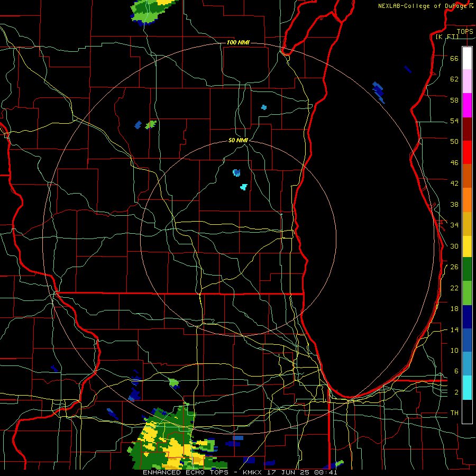Select the bright red legend swatch
Viewport: 476px width, 476px height.
tap(467, 152)
